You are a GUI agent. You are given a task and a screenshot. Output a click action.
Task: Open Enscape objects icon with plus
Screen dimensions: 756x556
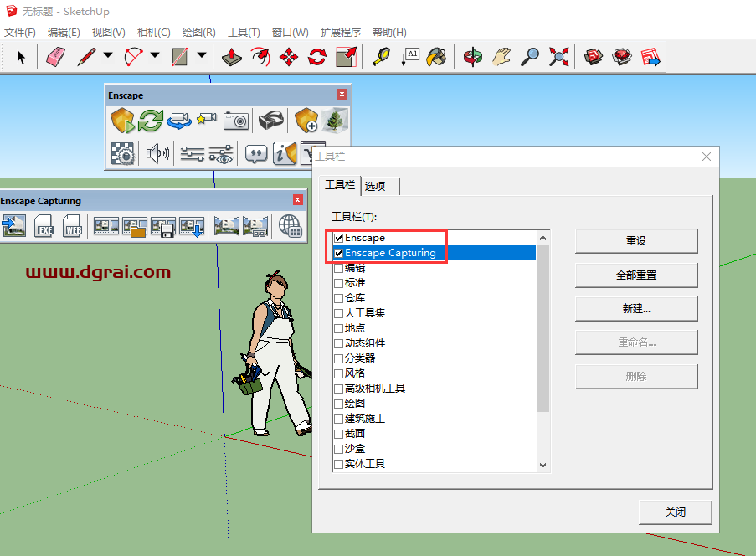306,121
